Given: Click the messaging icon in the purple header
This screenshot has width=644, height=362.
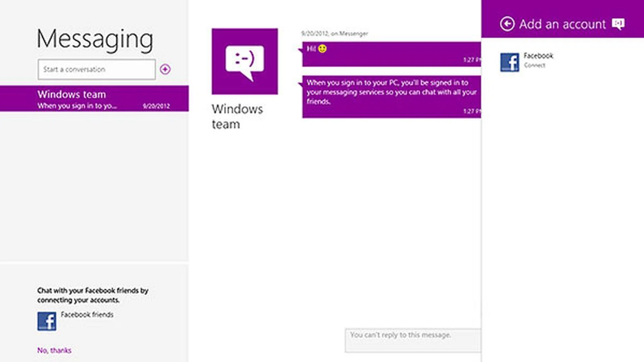Looking at the screenshot, I should pyautogui.click(x=618, y=24).
